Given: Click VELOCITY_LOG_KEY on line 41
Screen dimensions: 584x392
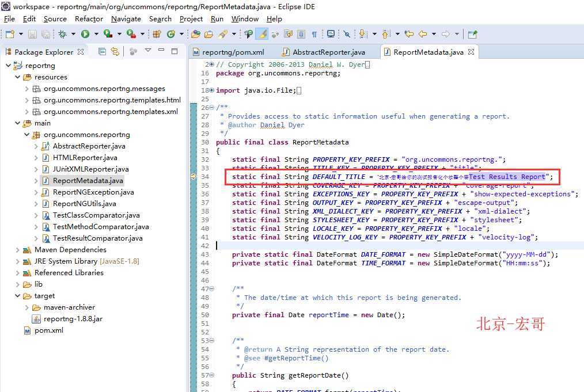Looking at the screenshot, I should click(345, 237).
